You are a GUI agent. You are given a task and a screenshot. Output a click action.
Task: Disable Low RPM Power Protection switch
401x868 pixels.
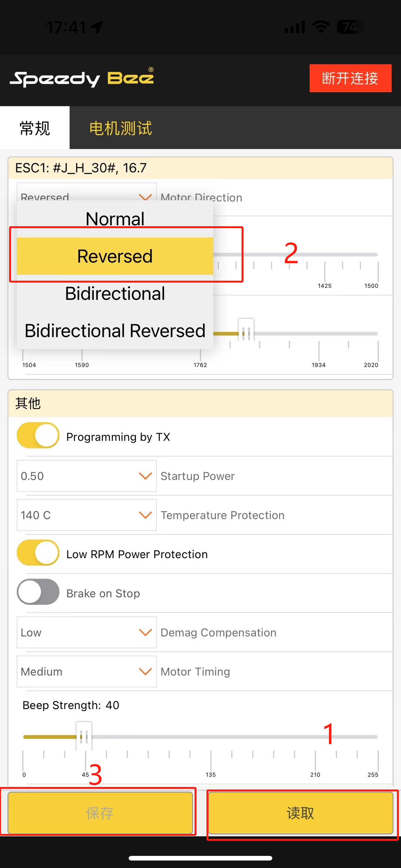click(x=38, y=553)
